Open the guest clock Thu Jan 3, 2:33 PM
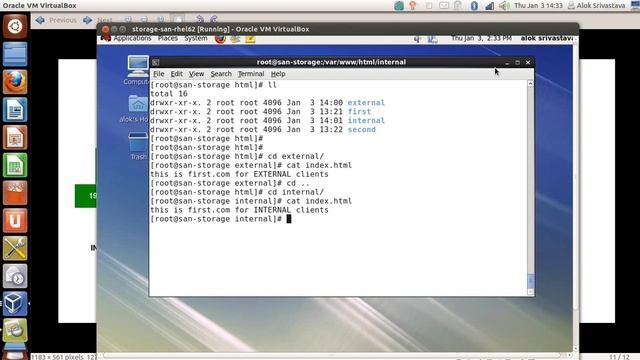The image size is (640, 360). point(481,38)
